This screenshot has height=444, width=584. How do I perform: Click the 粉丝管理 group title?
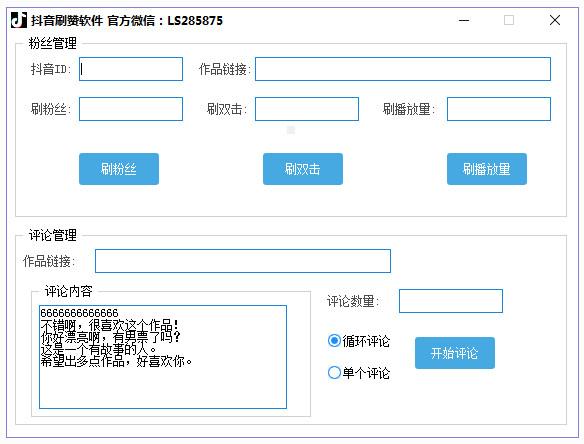point(53,44)
